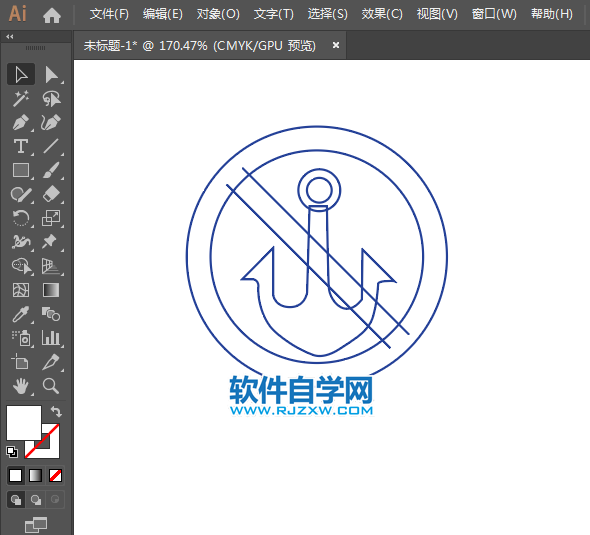Choose the Magic Wand tool
This screenshot has width=590, height=535.
(x=21, y=98)
